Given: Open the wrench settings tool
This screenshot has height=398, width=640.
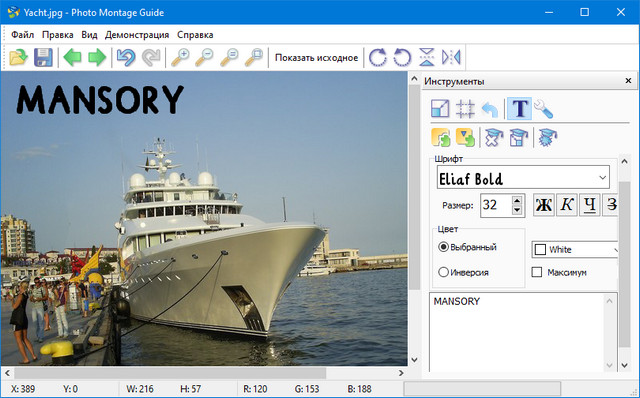Looking at the screenshot, I should click(x=544, y=109).
